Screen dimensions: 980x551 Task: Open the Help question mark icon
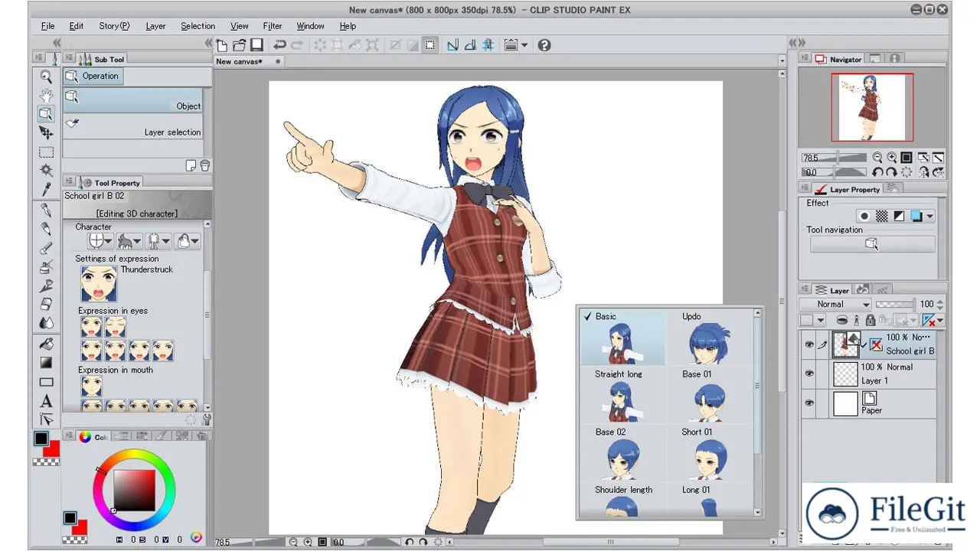tap(544, 45)
